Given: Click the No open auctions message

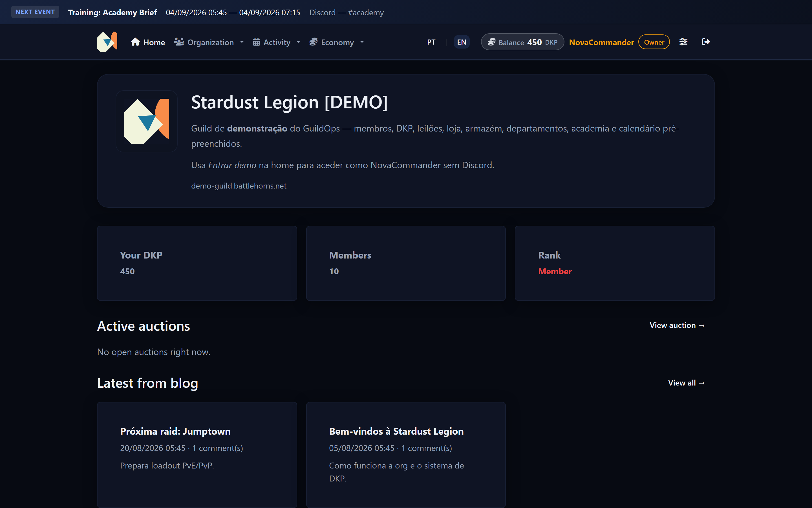Looking at the screenshot, I should coord(154,352).
